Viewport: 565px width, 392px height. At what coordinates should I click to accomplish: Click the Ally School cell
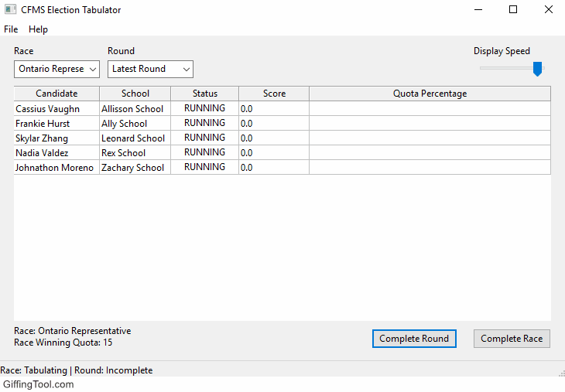135,124
